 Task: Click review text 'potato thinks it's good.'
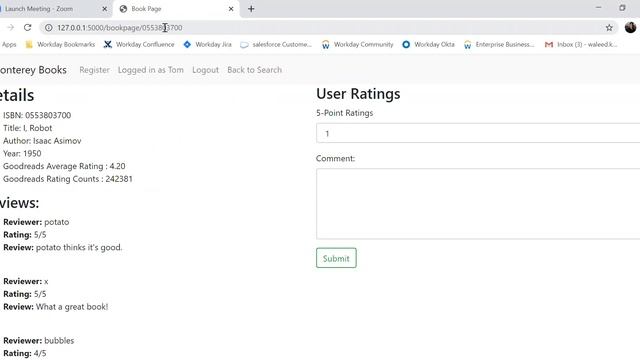(x=79, y=247)
